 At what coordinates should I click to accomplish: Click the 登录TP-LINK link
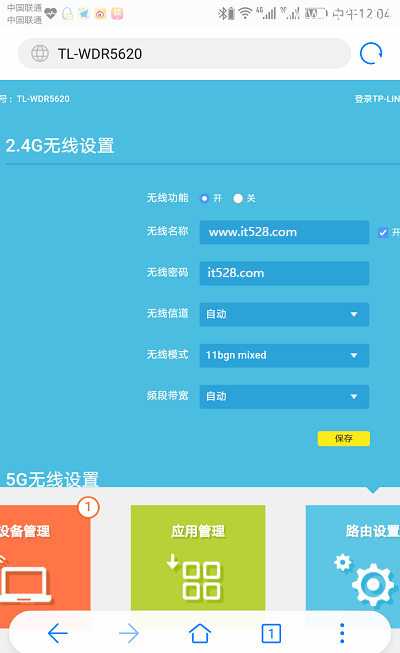click(x=377, y=99)
